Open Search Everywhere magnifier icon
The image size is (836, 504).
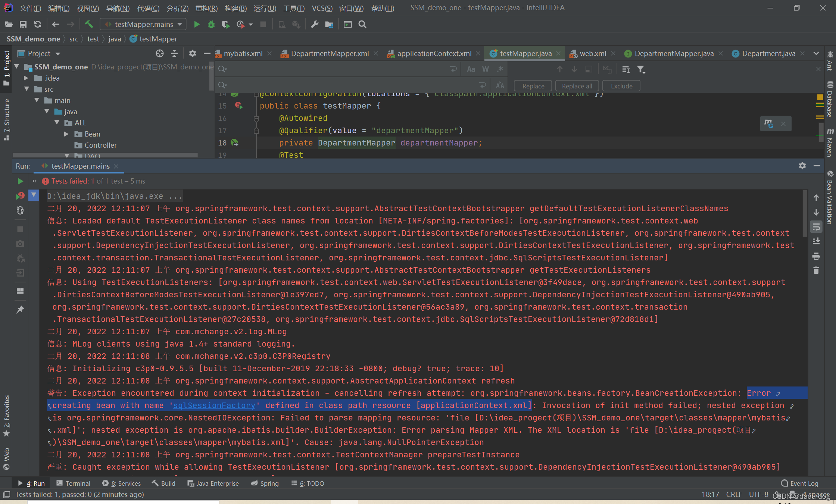coord(362,24)
